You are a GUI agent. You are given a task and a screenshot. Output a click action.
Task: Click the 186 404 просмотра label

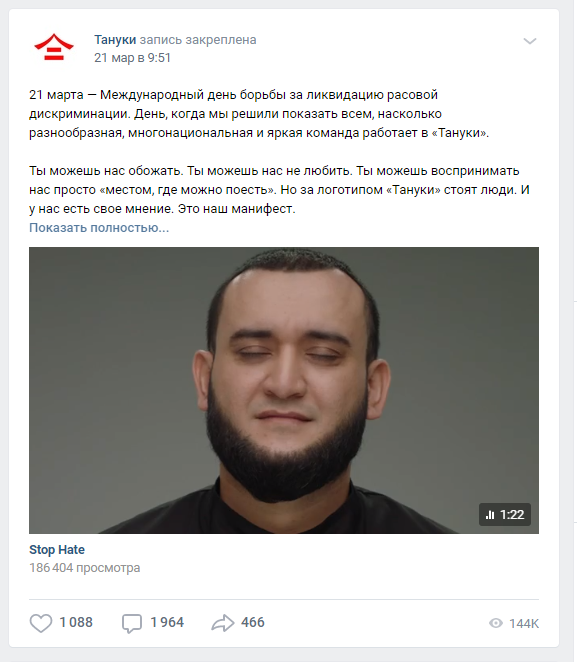84,568
